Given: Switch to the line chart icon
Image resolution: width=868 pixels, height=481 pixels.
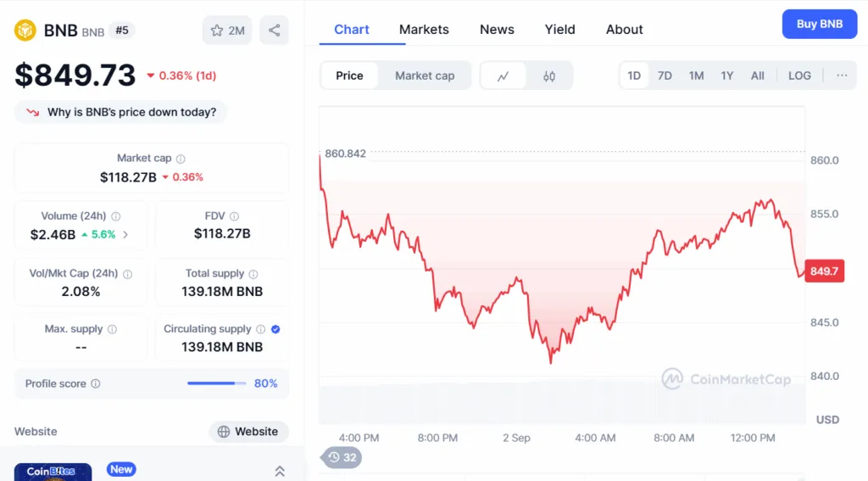Looking at the screenshot, I should (503, 76).
